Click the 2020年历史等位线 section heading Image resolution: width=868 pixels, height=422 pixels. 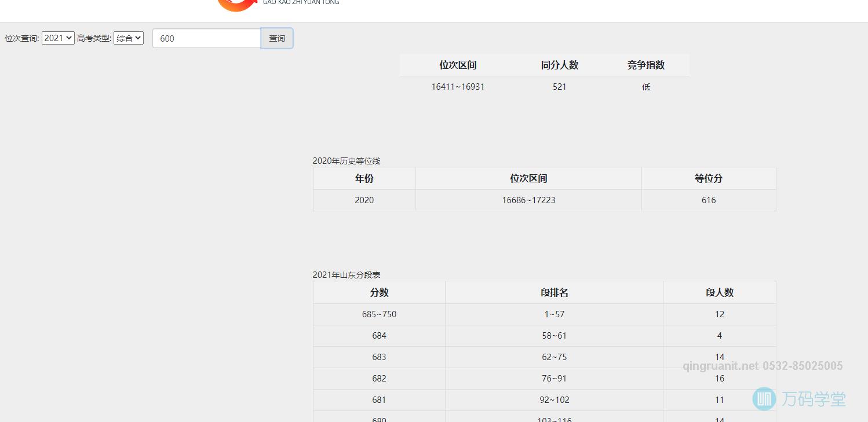coord(346,160)
